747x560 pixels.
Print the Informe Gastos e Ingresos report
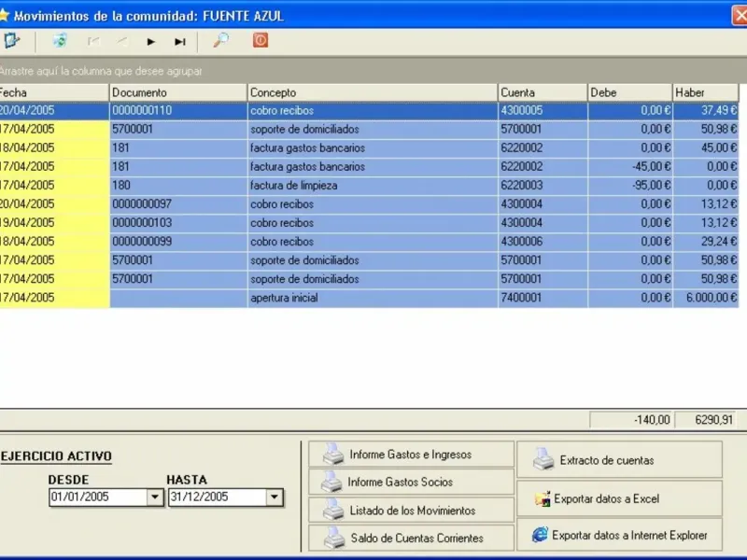[x=412, y=455]
